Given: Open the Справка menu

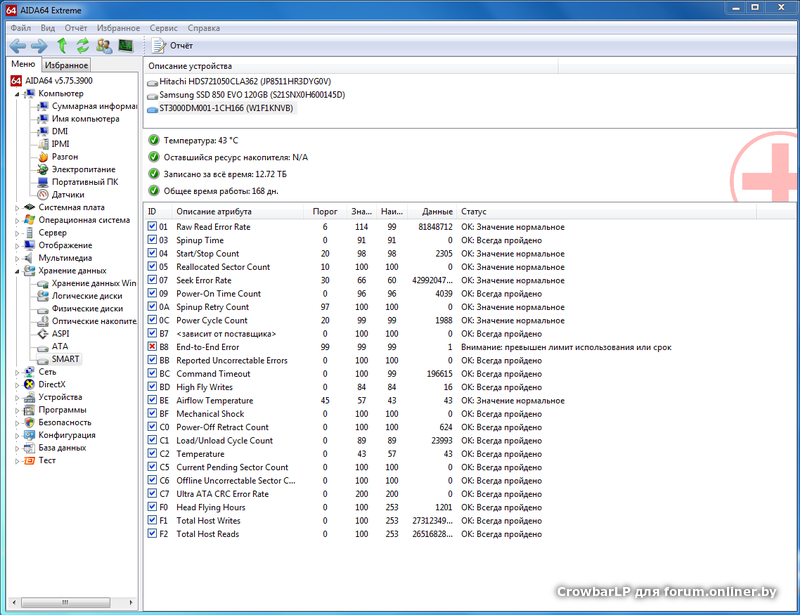Looking at the screenshot, I should (x=204, y=28).
